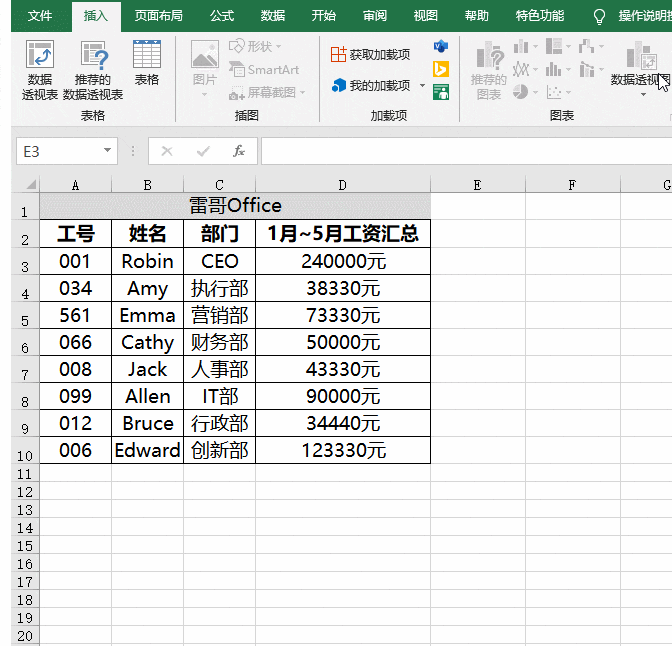Open 我的加载项 my add-ins
This screenshot has width=672, height=646.
click(x=370, y=86)
